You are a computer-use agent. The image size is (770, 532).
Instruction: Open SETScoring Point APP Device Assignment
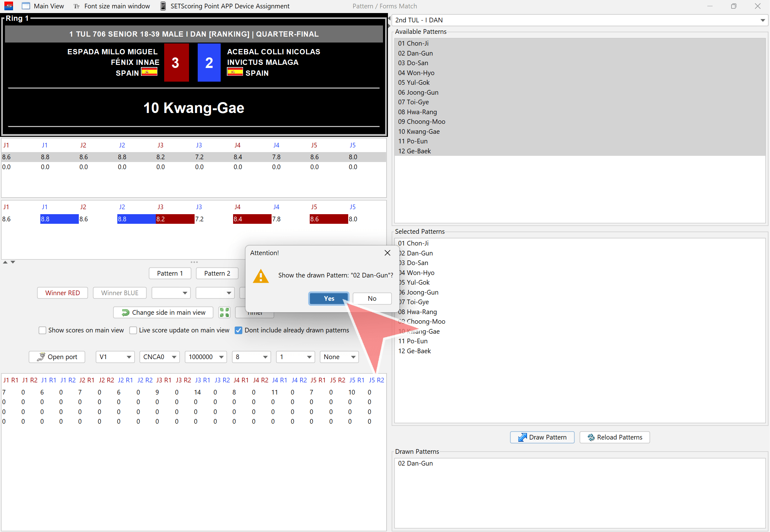230,6
